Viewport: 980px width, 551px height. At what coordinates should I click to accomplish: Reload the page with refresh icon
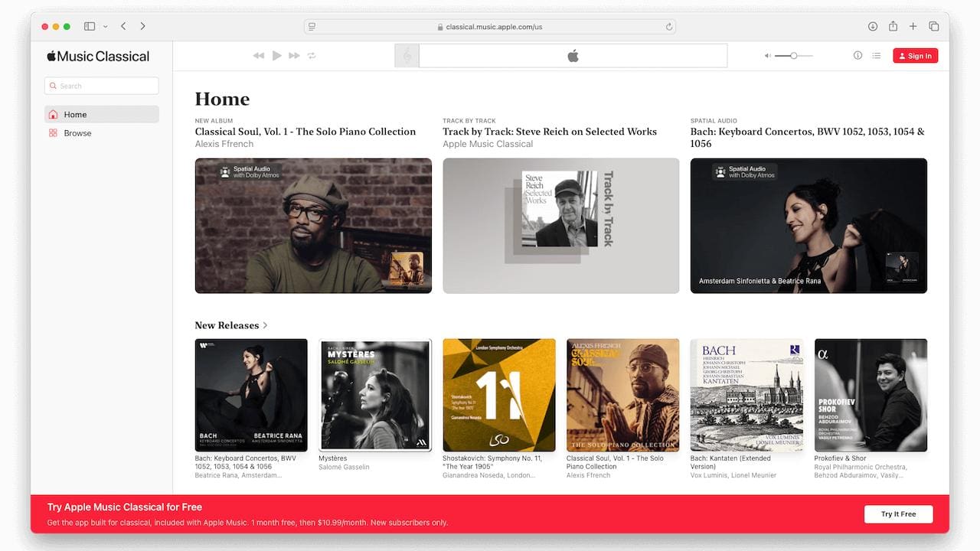669,26
